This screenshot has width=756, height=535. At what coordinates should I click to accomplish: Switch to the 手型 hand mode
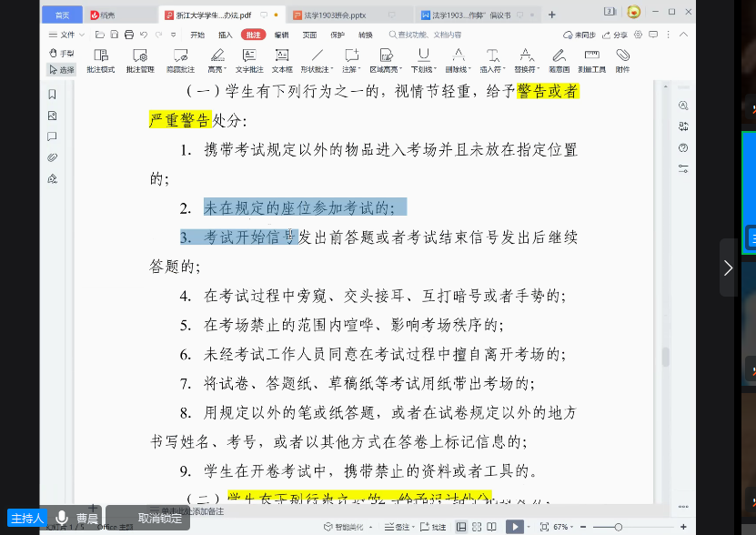[62, 53]
